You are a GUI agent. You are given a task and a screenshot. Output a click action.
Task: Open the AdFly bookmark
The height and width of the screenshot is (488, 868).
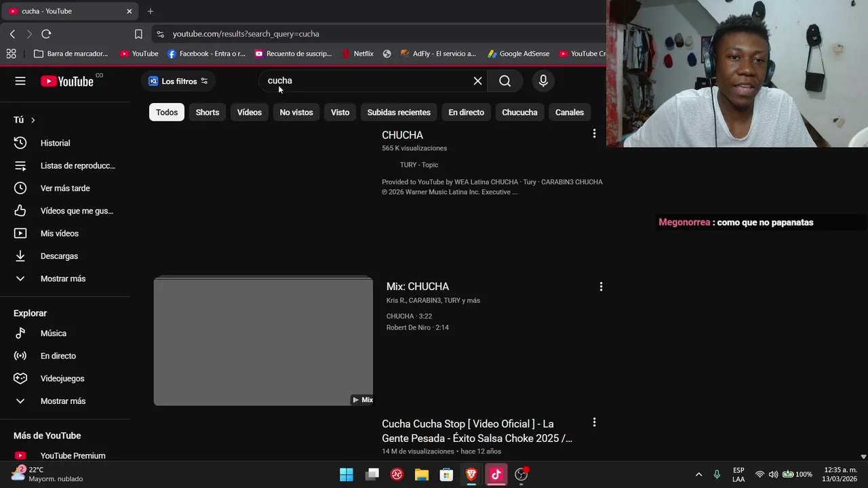(439, 54)
